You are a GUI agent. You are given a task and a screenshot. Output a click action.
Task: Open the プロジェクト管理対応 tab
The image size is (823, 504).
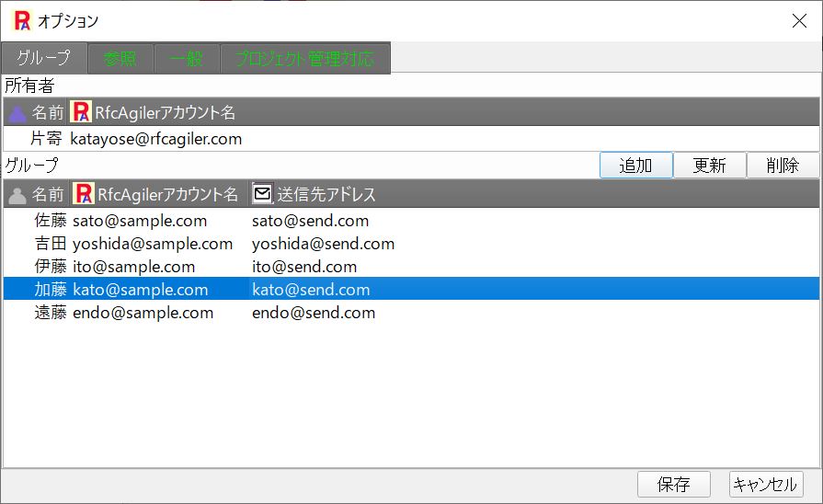click(305, 59)
